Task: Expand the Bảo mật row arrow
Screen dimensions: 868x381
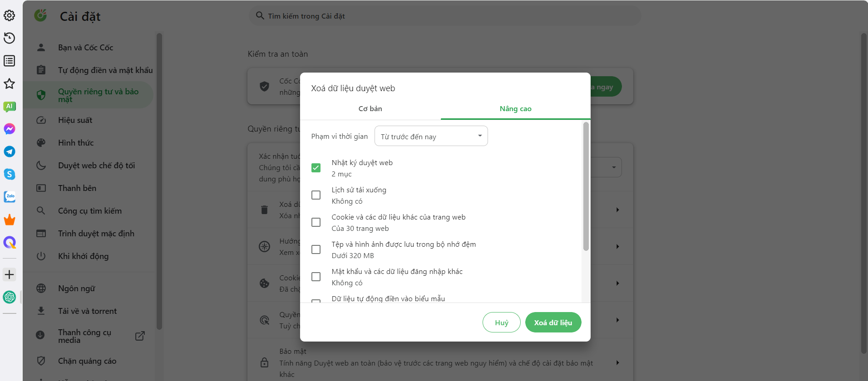Action: pos(617,362)
